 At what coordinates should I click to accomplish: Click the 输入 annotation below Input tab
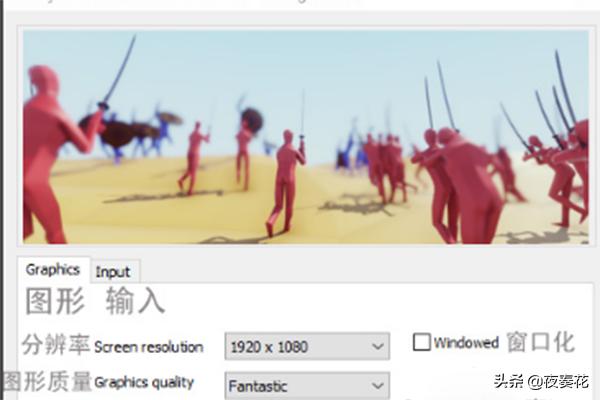coord(135,301)
